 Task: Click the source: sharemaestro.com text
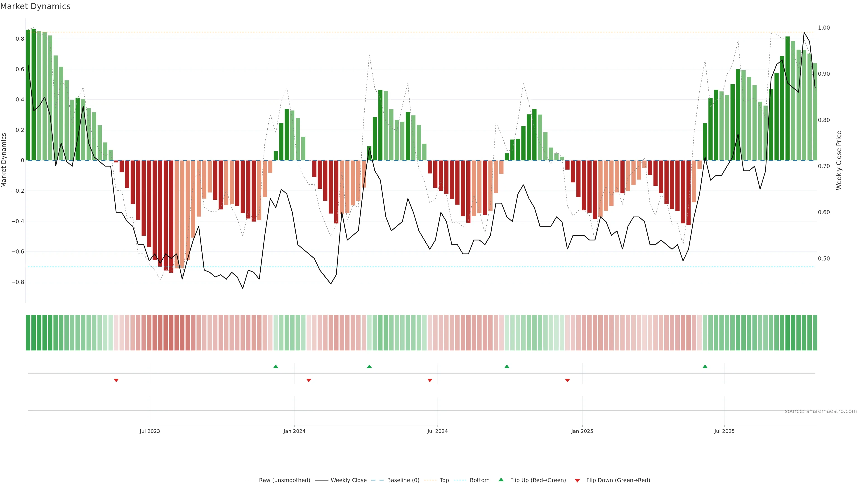coord(821,411)
